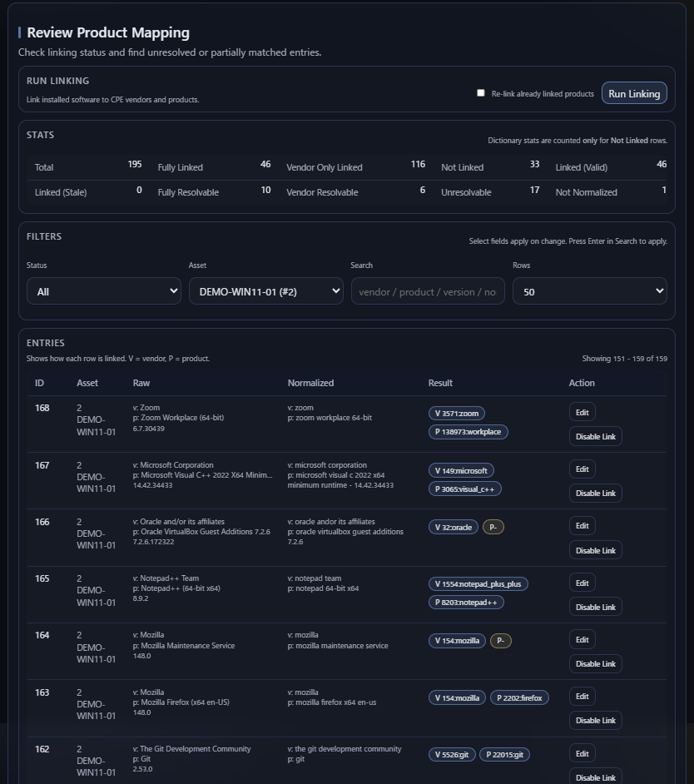The width and height of the screenshot is (694, 784).
Task: Open the Status filter dropdown
Action: tap(103, 291)
